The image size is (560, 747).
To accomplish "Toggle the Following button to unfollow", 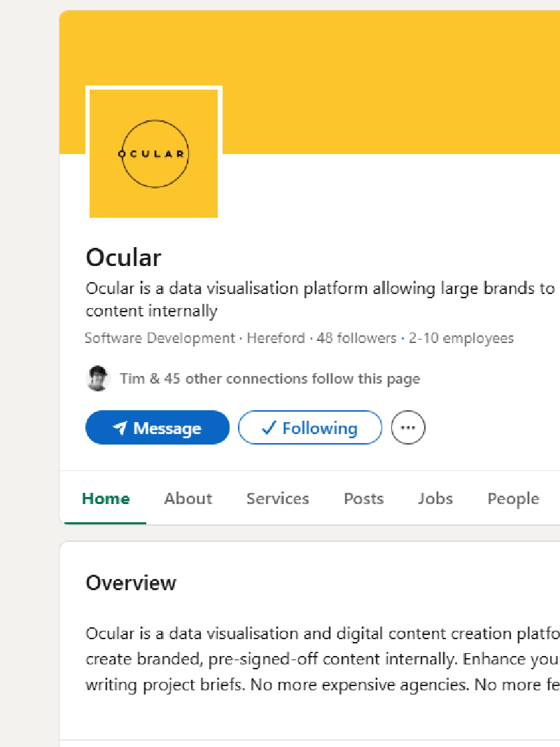I will click(x=310, y=428).
